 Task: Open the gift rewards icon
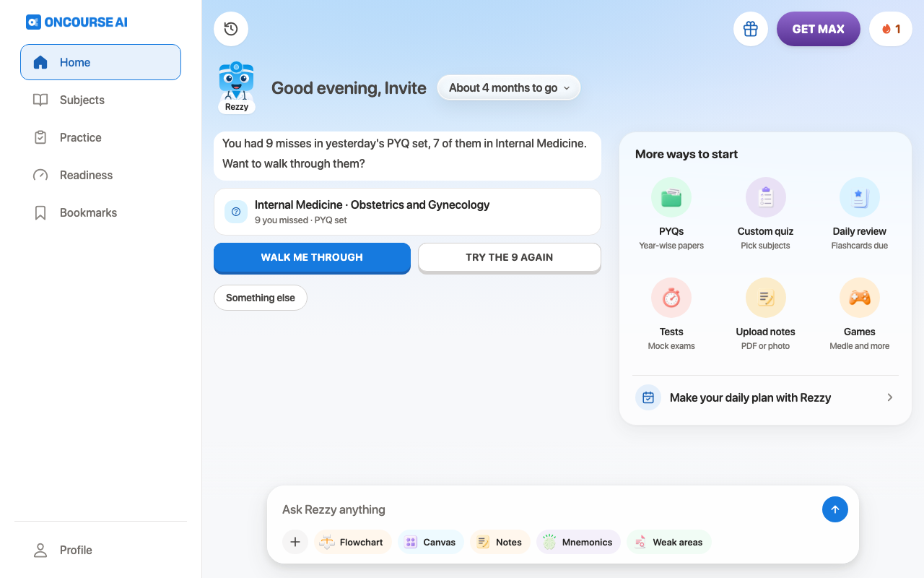[x=751, y=29]
